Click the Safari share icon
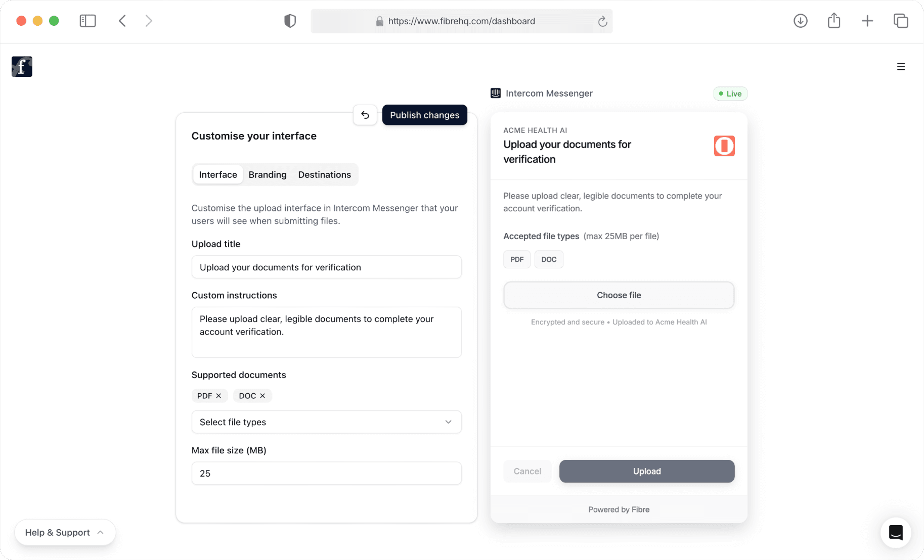The image size is (924, 560). click(834, 21)
